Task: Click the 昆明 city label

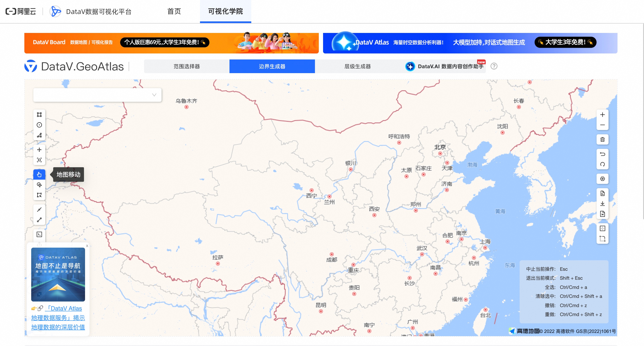Action: coord(321,305)
